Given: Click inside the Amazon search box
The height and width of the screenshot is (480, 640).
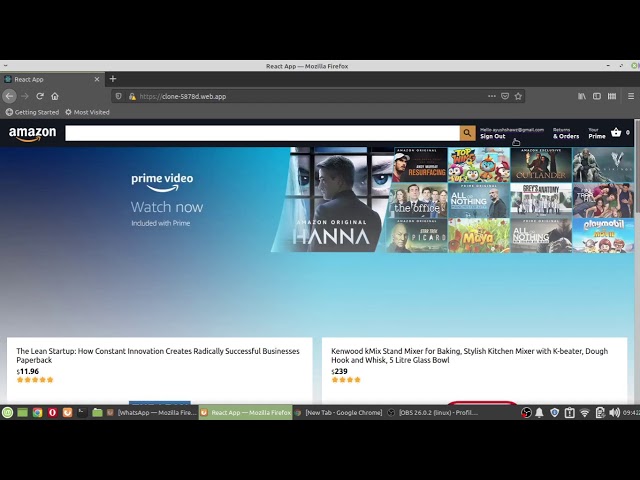Looking at the screenshot, I should pyautogui.click(x=262, y=133).
